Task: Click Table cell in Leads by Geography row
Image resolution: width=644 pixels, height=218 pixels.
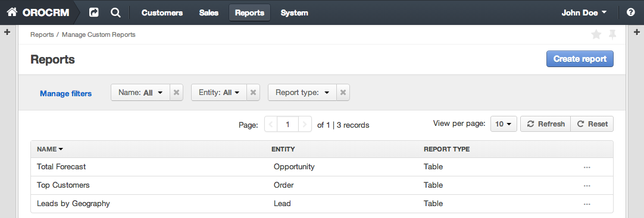Action: [433, 204]
